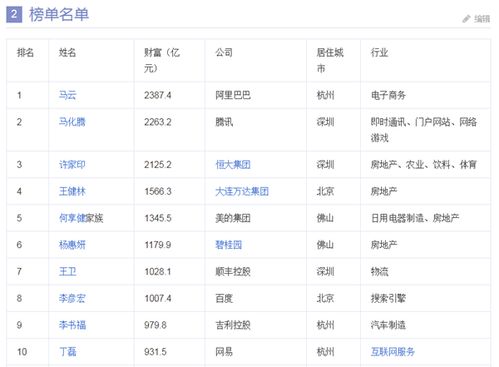Select the wealth value 2125.2
This screenshot has height=367, width=499.
pyautogui.click(x=158, y=165)
